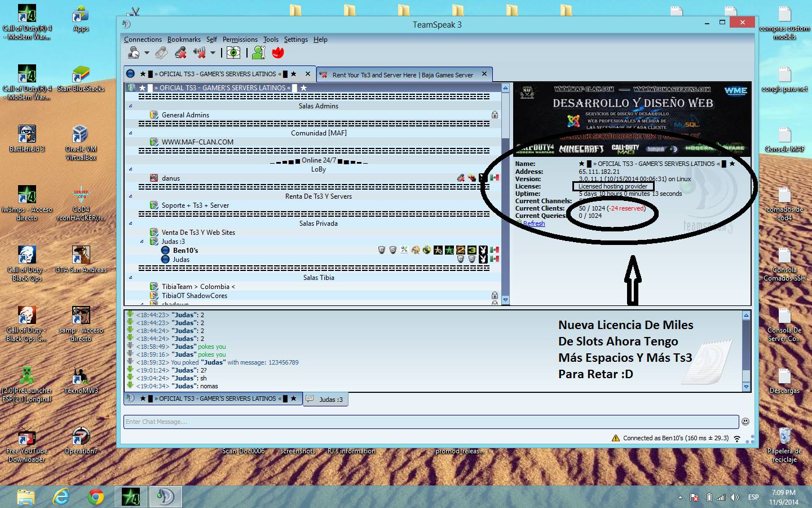Click the Connect toolbar icon
The image size is (812, 508).
(134, 53)
